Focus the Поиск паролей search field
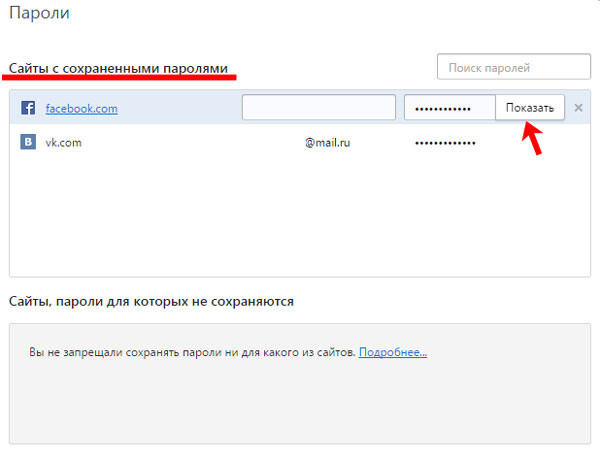This screenshot has width=600, height=459. pyautogui.click(x=514, y=68)
